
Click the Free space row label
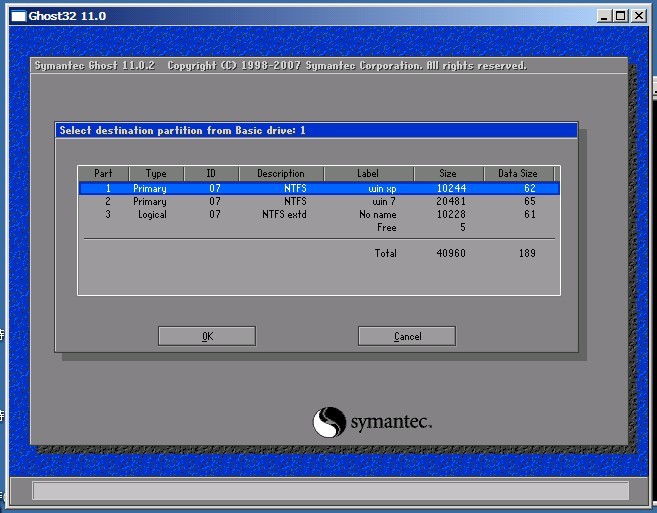386,227
